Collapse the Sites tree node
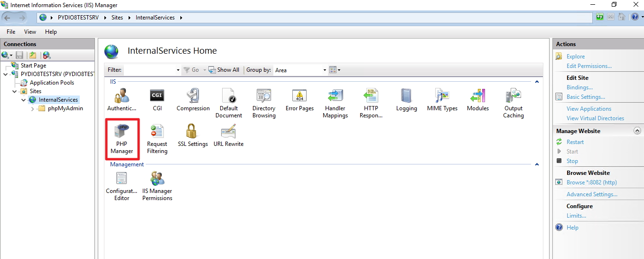This screenshot has width=644, height=259. click(x=14, y=91)
